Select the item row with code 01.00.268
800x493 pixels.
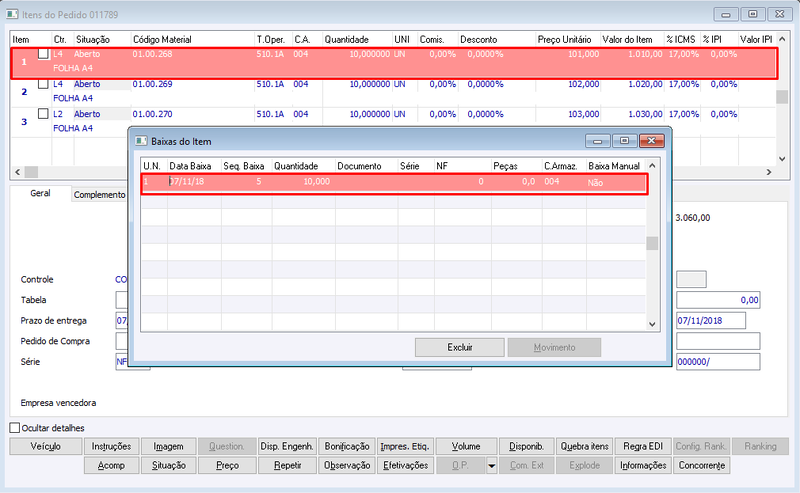click(394, 62)
